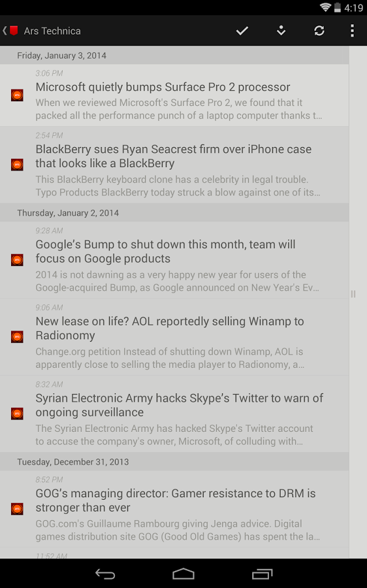Tap the Ars icon beside the Surface Pro 2 article
Screen dimensions: 367x588
click(17, 95)
